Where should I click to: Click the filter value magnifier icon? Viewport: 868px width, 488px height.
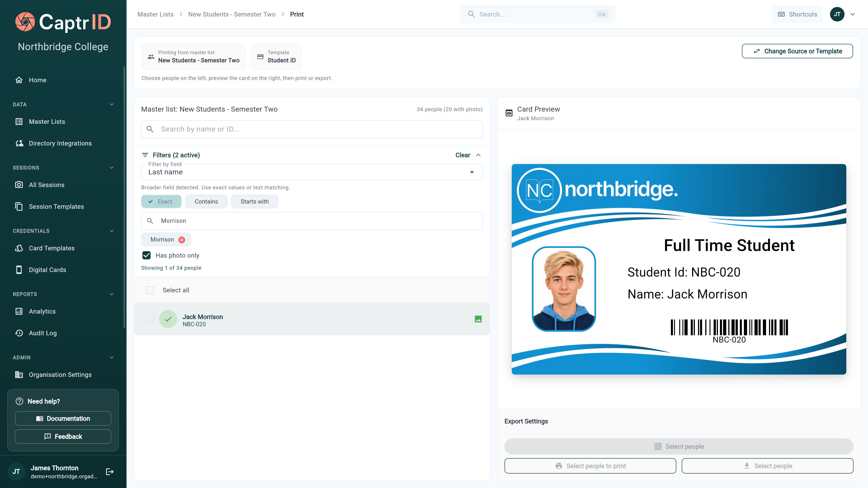(150, 221)
